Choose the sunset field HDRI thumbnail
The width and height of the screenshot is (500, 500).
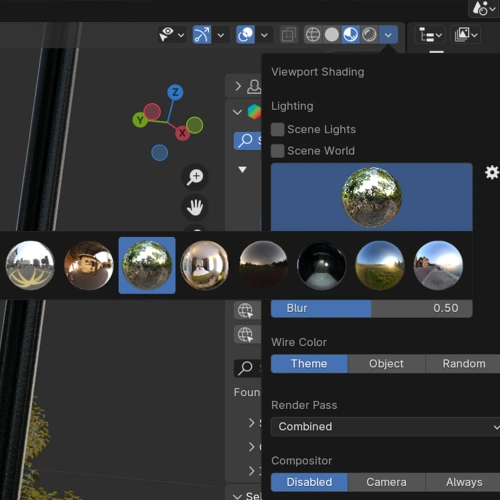380,265
